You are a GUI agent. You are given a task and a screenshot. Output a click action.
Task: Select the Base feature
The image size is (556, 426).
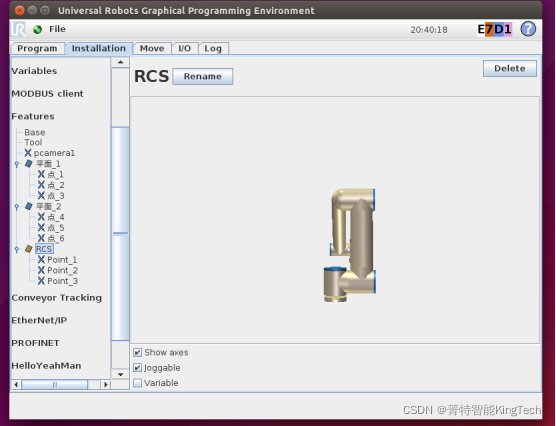(34, 132)
